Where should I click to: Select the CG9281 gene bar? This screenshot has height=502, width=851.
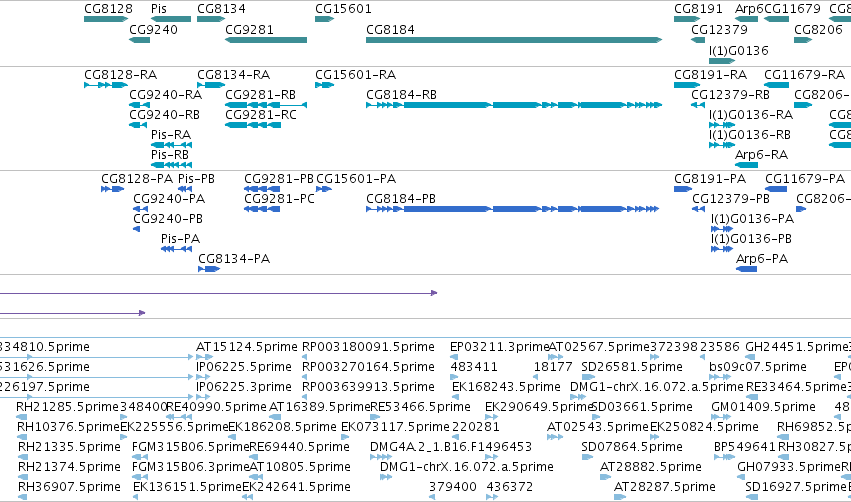coord(266,40)
